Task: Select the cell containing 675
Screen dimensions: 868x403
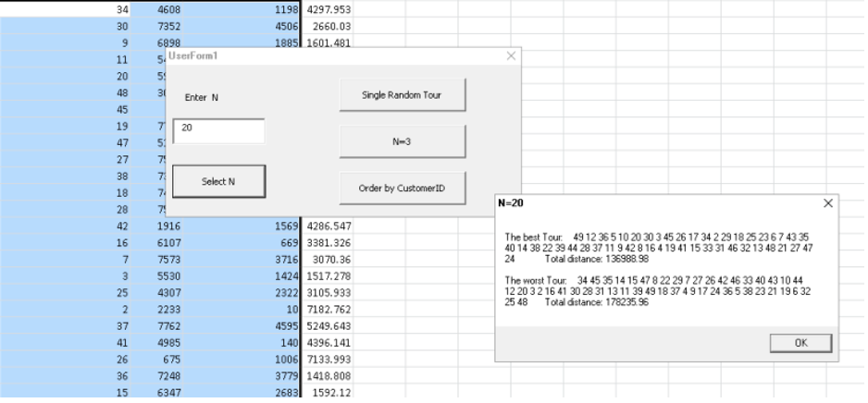Action: pyautogui.click(x=157, y=360)
